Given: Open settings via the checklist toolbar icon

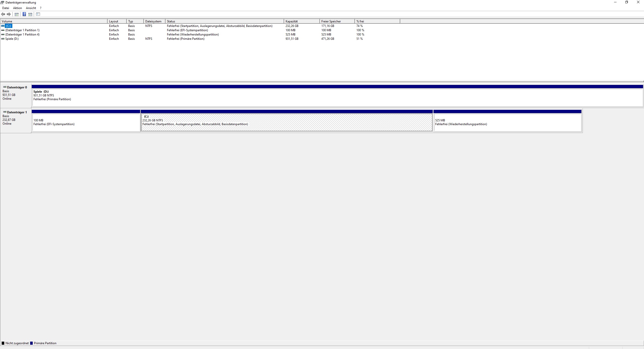Looking at the screenshot, I should coord(38,14).
